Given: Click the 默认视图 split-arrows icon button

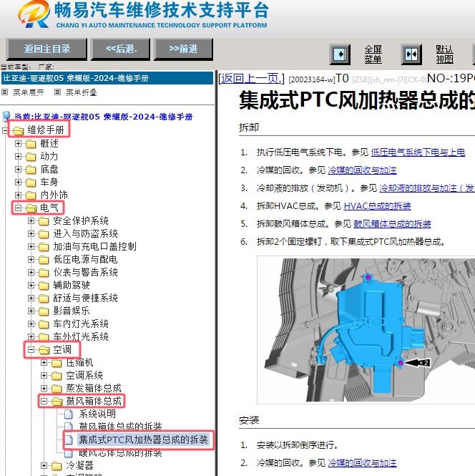Looking at the screenshot, I should coord(411,54).
